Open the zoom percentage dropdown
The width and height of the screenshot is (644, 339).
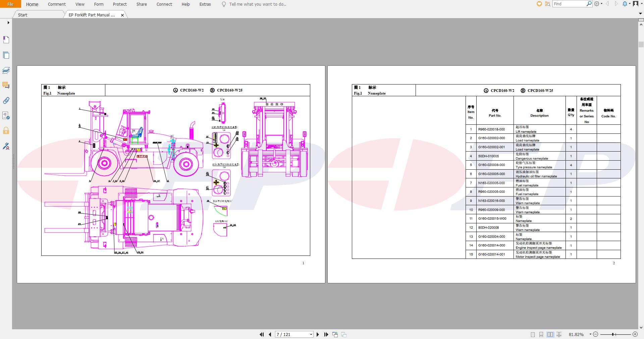tap(590, 334)
